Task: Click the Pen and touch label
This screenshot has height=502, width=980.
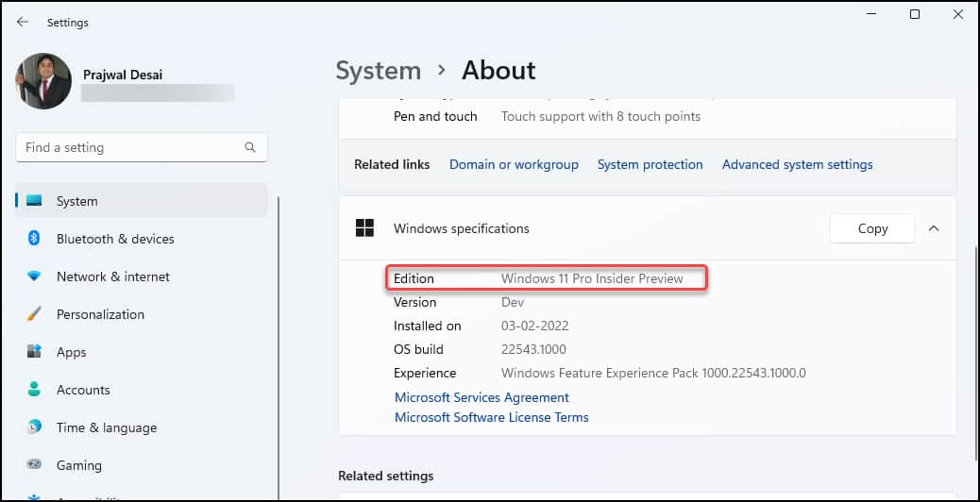Action: pos(435,116)
